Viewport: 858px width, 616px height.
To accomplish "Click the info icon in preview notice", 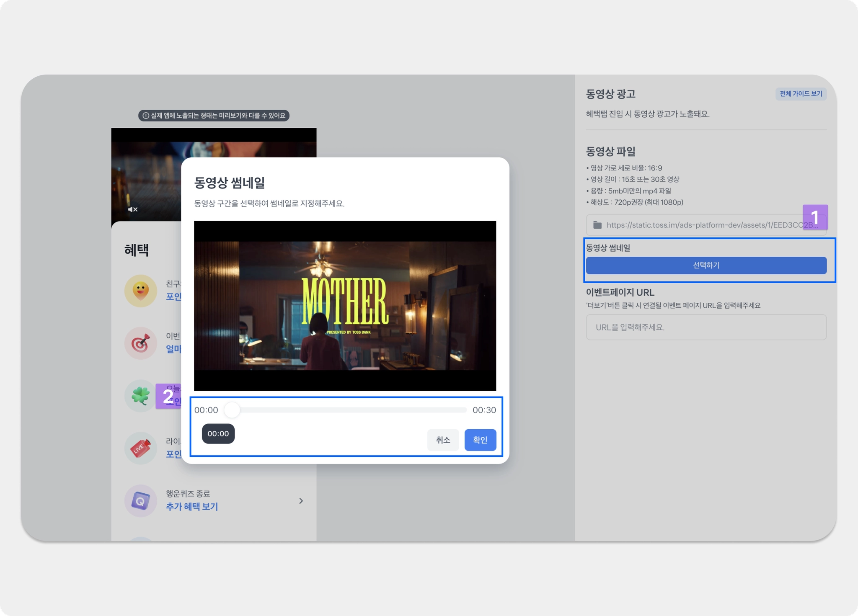I will coord(146,116).
